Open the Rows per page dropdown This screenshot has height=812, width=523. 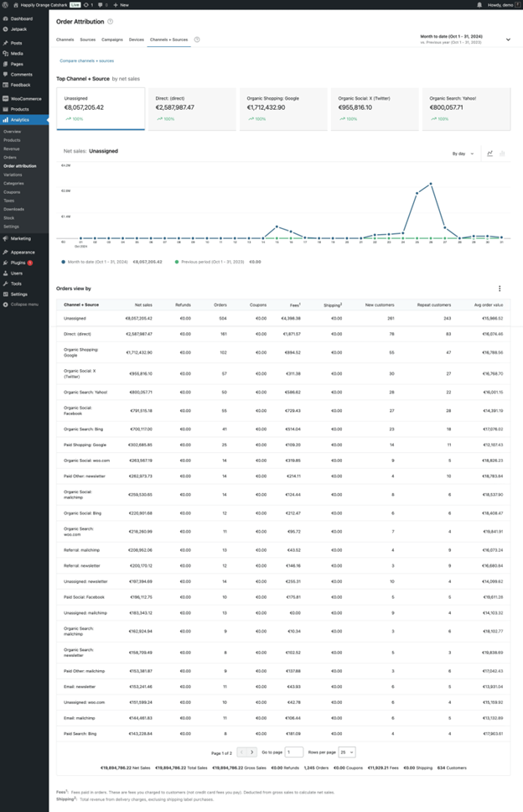(x=346, y=753)
